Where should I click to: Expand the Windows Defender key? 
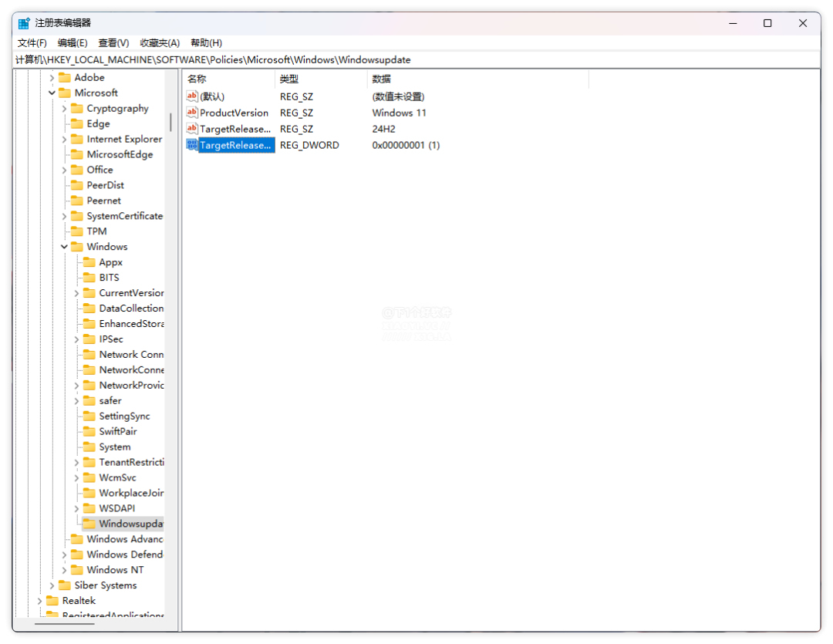(x=64, y=555)
